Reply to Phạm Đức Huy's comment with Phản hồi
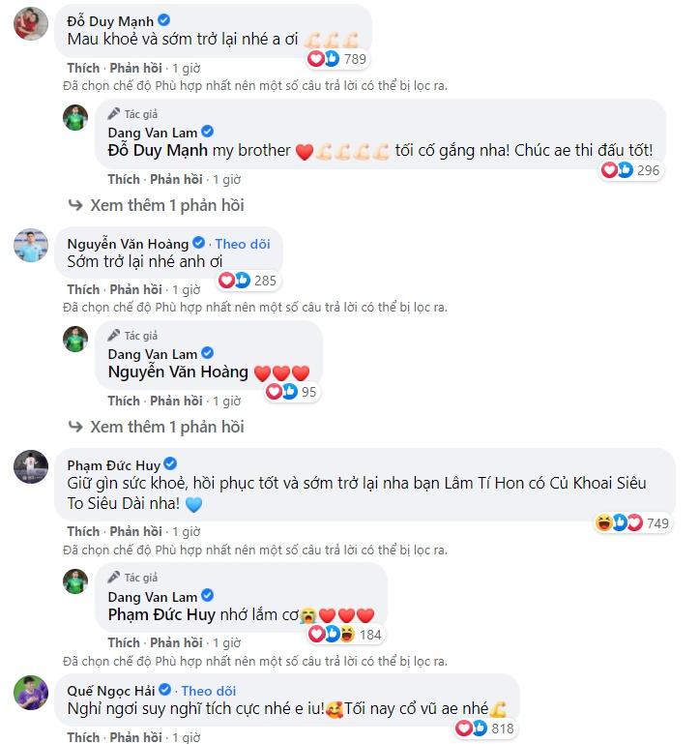The image size is (700, 744). point(136,531)
